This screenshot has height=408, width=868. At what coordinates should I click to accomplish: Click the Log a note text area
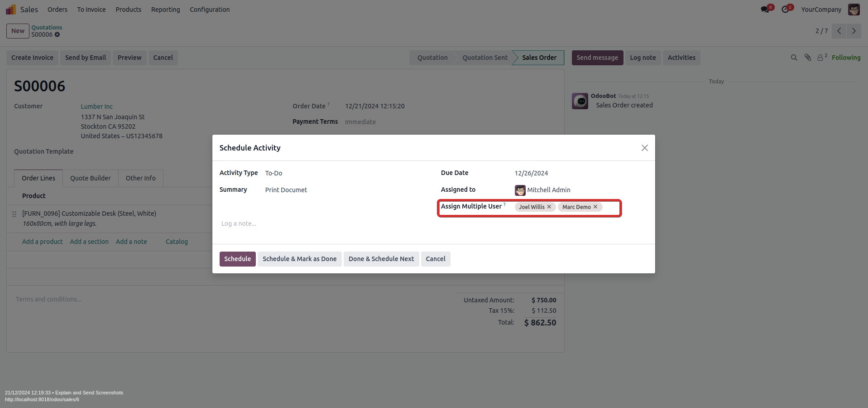point(317,223)
